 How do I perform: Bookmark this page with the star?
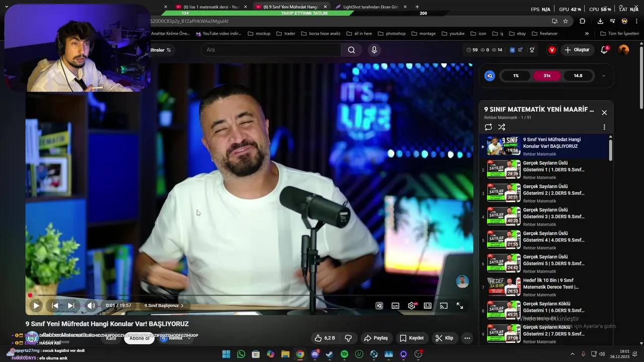click(566, 21)
